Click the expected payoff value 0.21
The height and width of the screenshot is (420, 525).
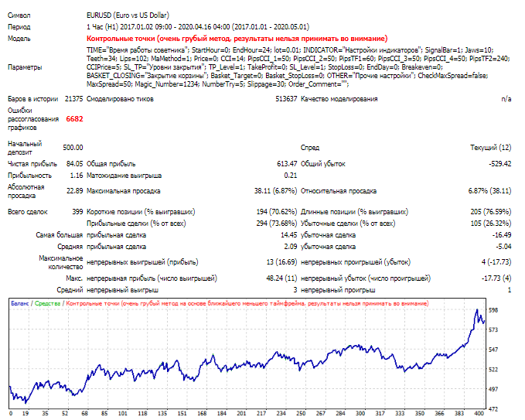pos(290,176)
